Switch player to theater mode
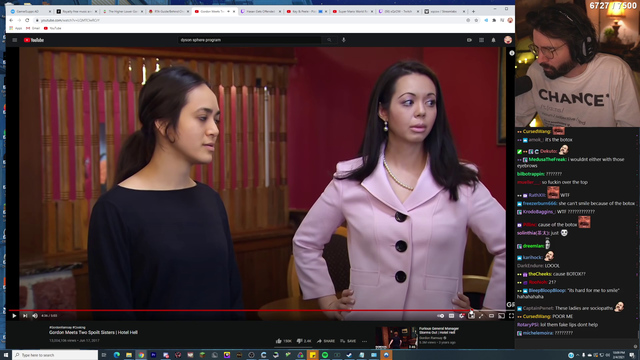Screen dimensions: 640x360 491,316
